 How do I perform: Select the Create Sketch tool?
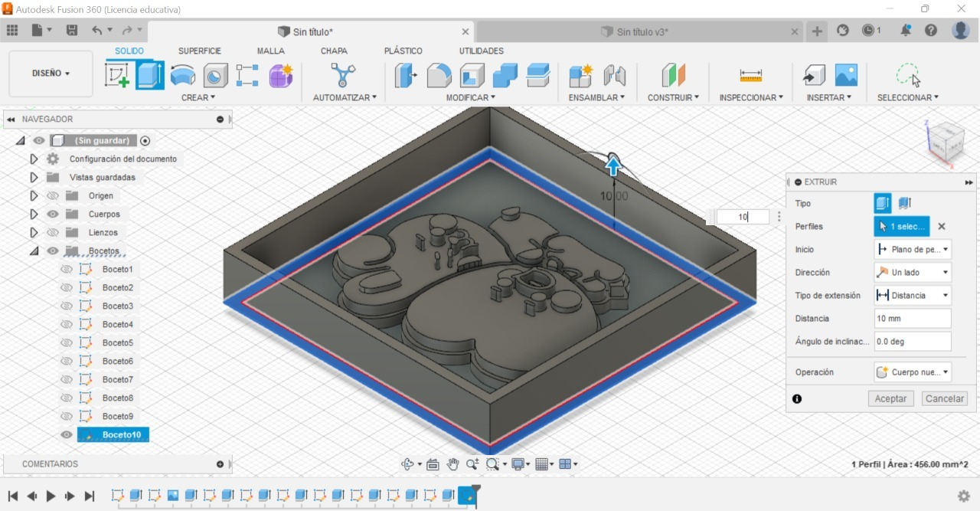[x=117, y=75]
